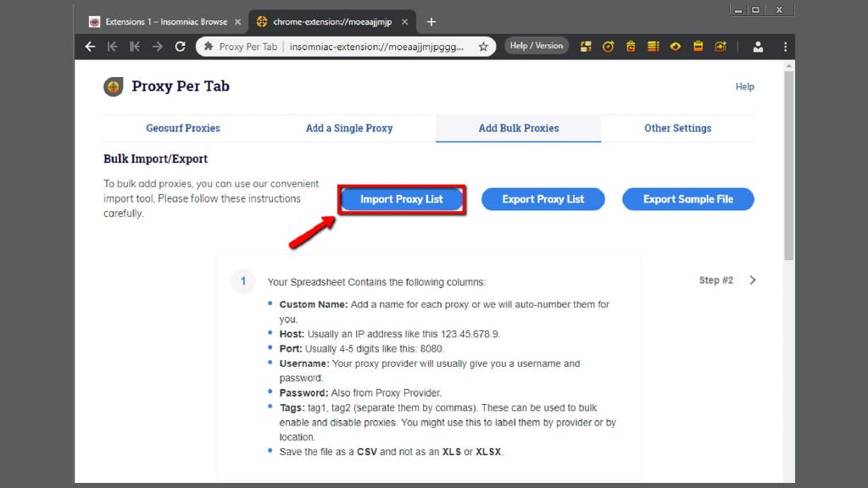Click the trash can extension icon
The height and width of the screenshot is (488, 868).
click(631, 47)
